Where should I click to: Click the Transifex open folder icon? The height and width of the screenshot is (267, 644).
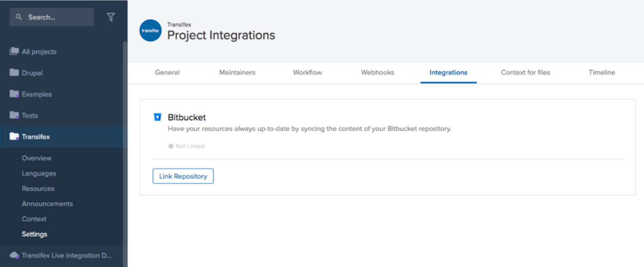click(14, 137)
